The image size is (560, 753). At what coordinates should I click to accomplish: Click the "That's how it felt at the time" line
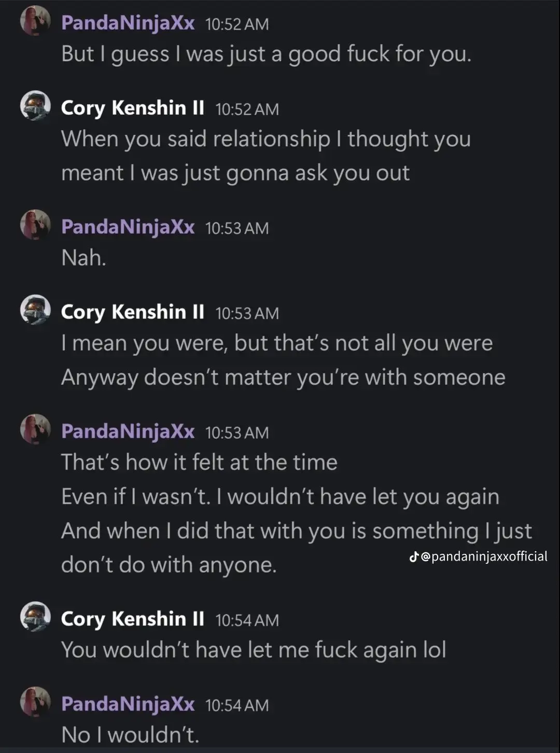pos(199,462)
